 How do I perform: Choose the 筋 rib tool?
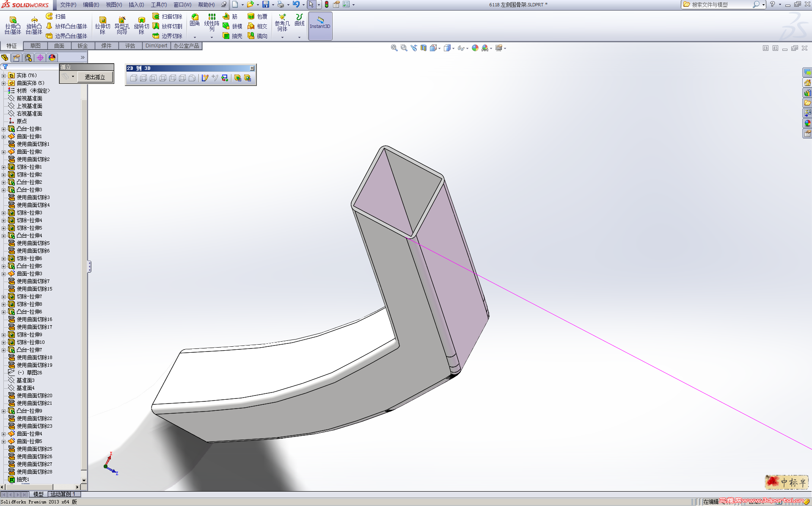click(230, 17)
